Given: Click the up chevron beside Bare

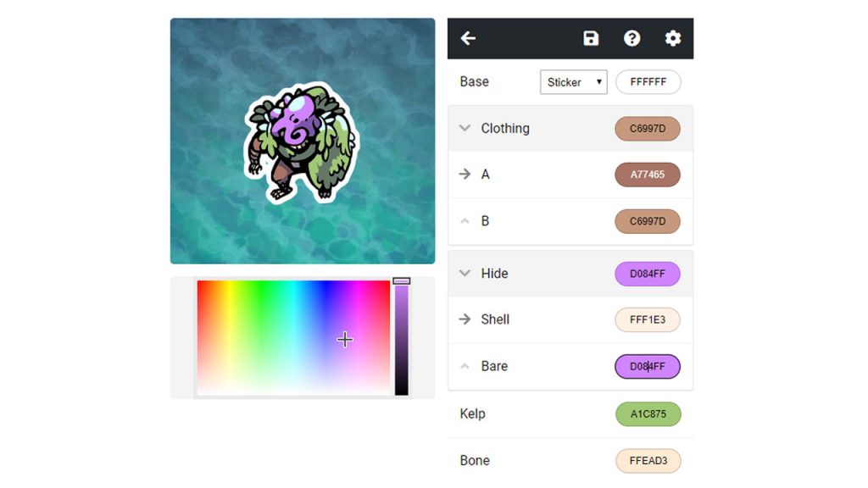Looking at the screenshot, I should pos(465,366).
